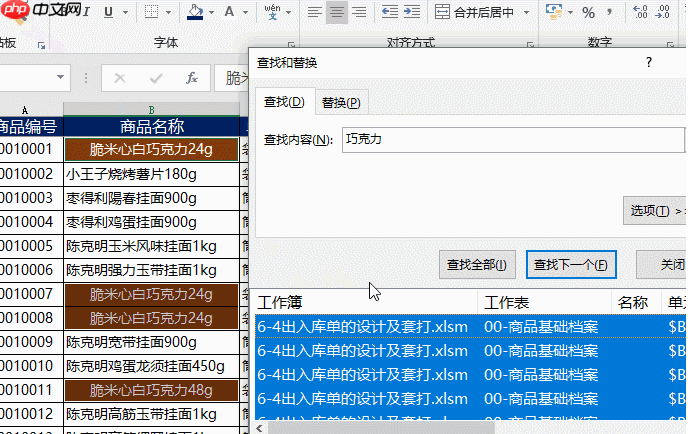Select cell 脆米心白巧克力48g
The width and height of the screenshot is (697, 434).
(x=152, y=390)
